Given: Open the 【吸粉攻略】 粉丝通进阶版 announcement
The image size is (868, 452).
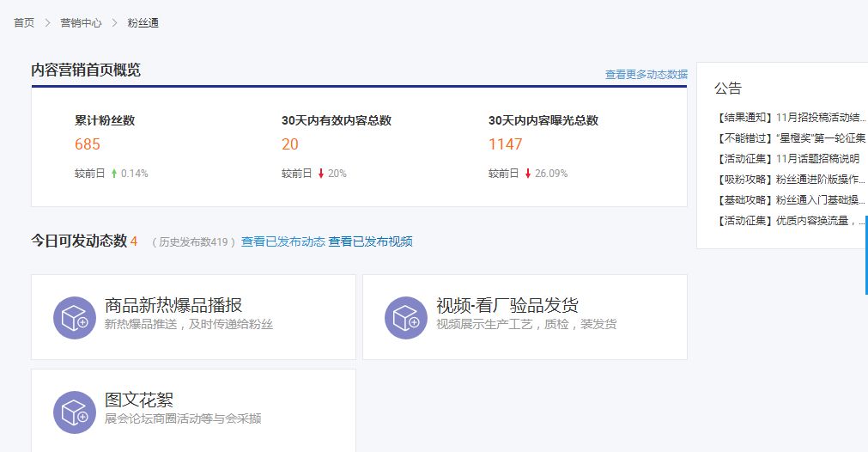Looking at the screenshot, I should click(x=790, y=180).
